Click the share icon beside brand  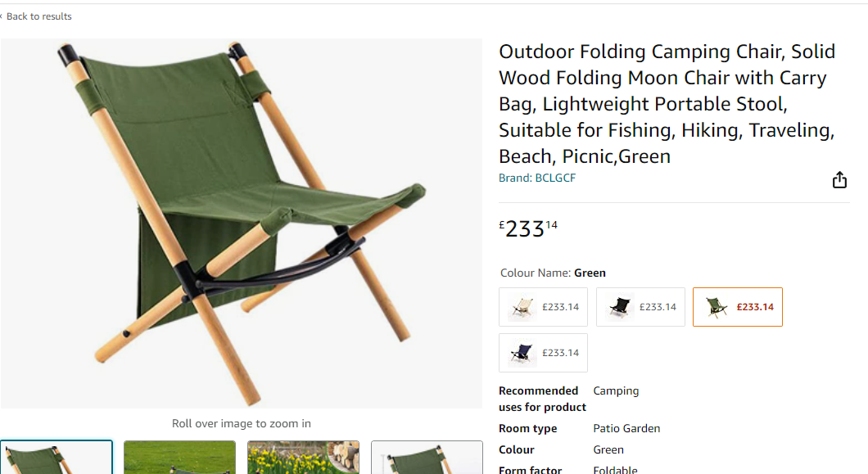click(839, 180)
